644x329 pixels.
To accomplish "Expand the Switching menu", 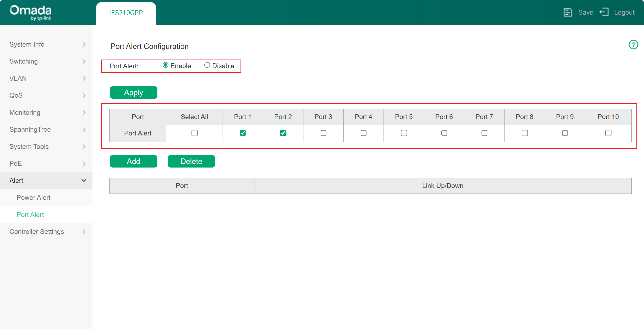I will 23,61.
